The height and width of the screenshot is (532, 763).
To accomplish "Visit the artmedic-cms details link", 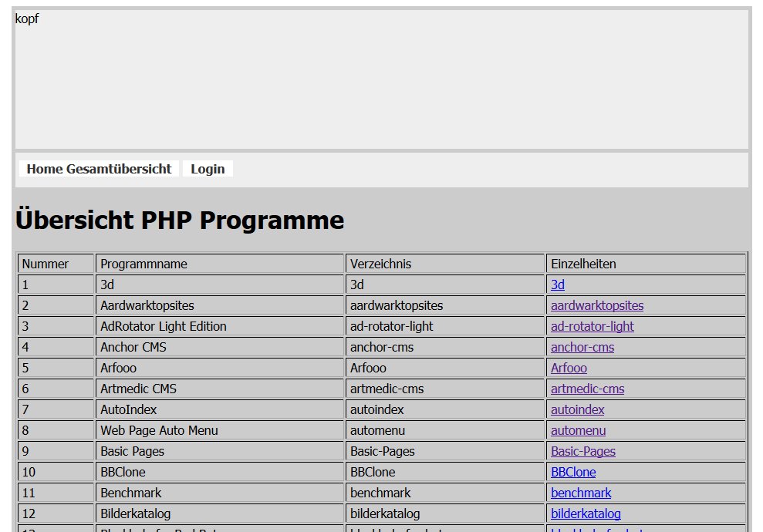I will [587, 389].
